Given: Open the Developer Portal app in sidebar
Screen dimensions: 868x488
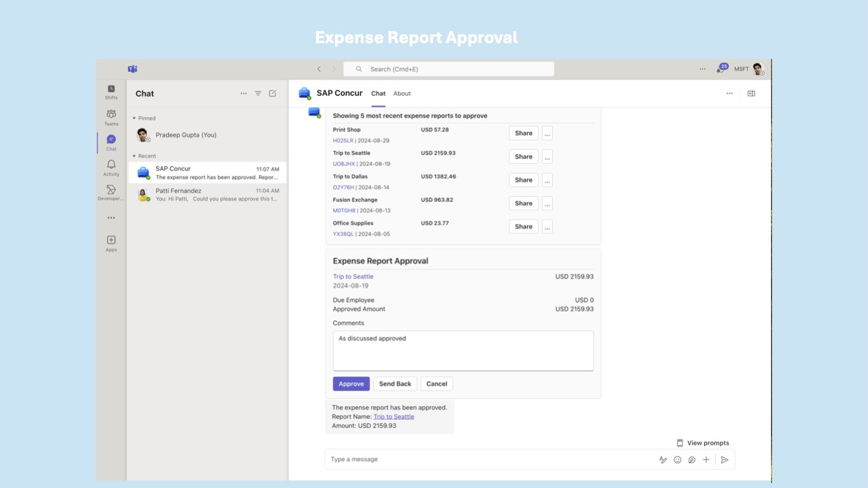Looking at the screenshot, I should 111,193.
